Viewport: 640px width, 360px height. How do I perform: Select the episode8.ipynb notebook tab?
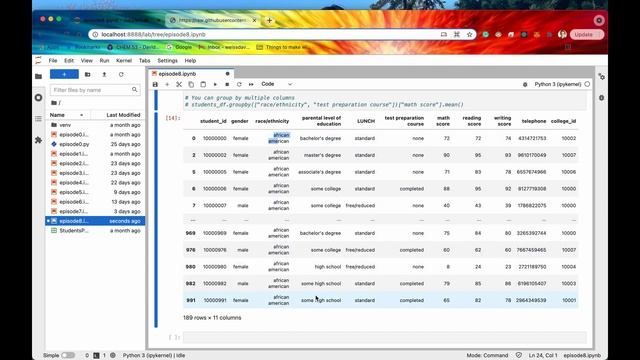click(x=191, y=74)
